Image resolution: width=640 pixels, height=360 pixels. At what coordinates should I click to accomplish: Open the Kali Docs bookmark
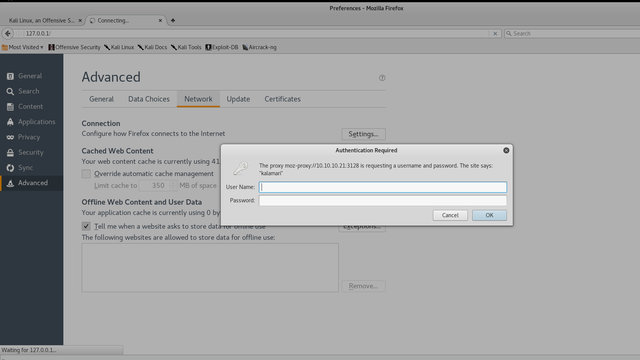[x=152, y=47]
